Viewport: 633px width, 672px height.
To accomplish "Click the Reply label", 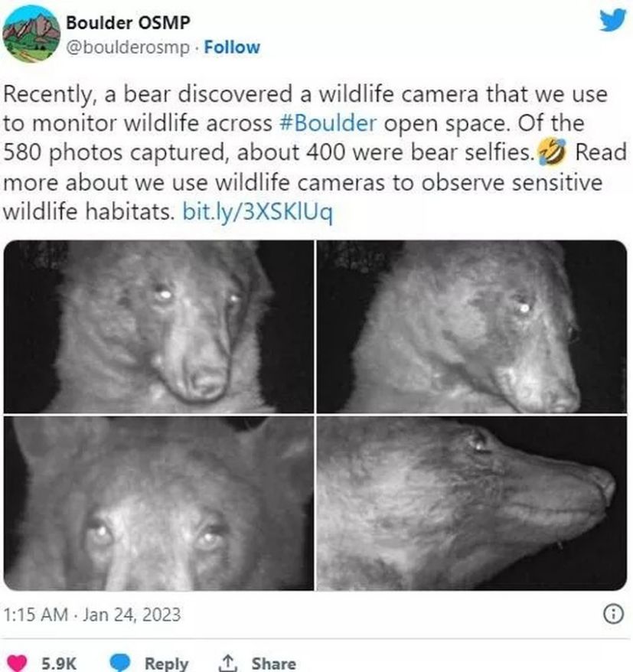I will coord(167,664).
